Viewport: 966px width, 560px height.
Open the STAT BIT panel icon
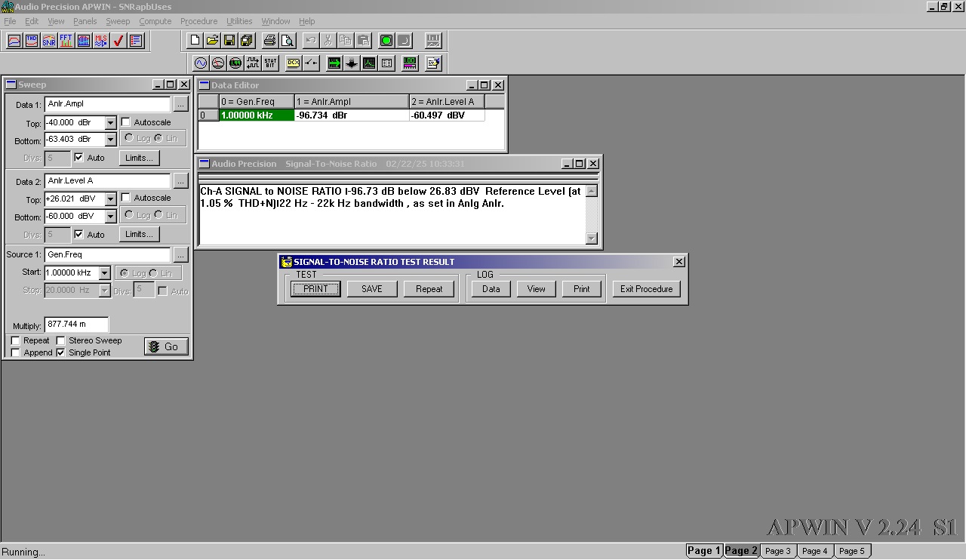click(x=270, y=63)
